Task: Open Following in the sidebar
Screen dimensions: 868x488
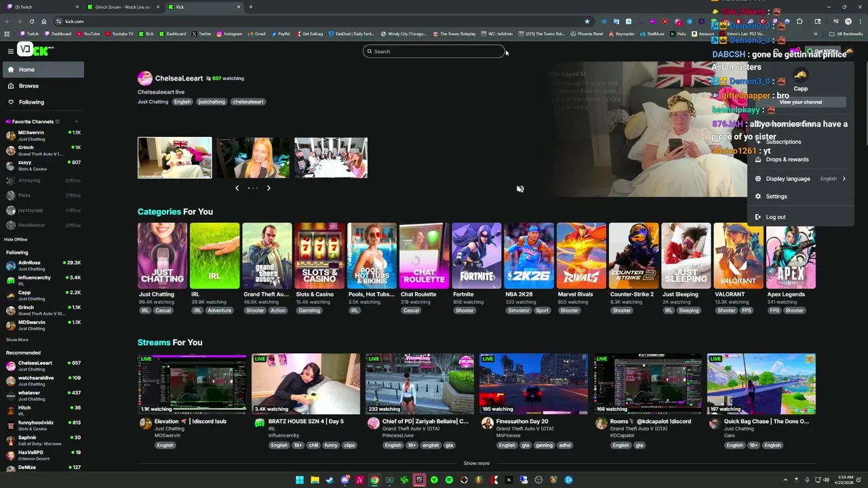Action: pos(43,102)
